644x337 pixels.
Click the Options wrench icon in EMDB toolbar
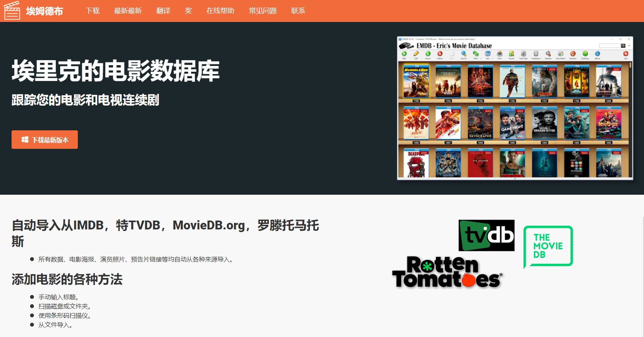point(548,54)
